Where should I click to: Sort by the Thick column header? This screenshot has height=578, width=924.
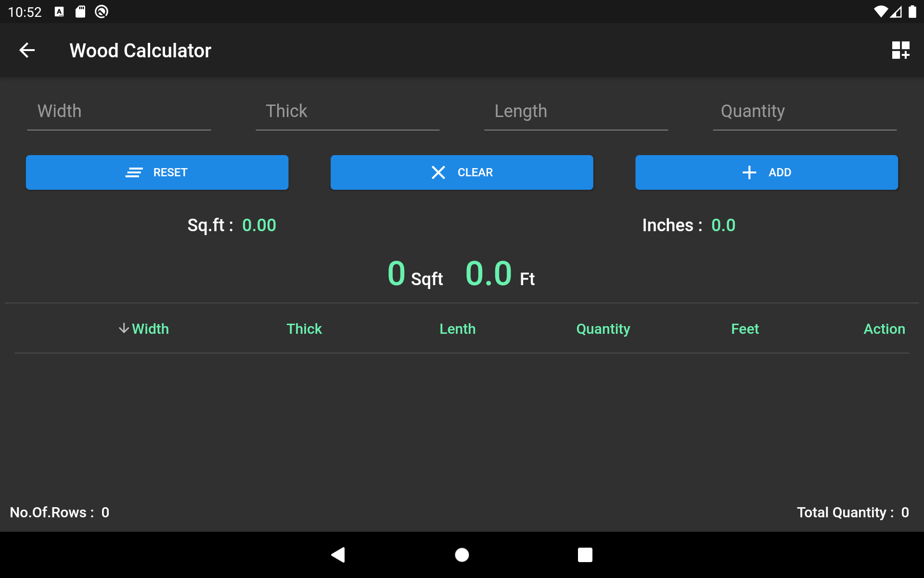click(x=304, y=329)
